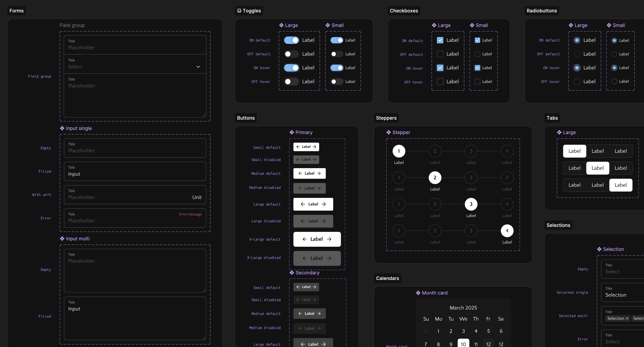Image resolution: width=644 pixels, height=347 pixels.
Task: Click diamond icon next to Primary heading
Action: (x=292, y=132)
